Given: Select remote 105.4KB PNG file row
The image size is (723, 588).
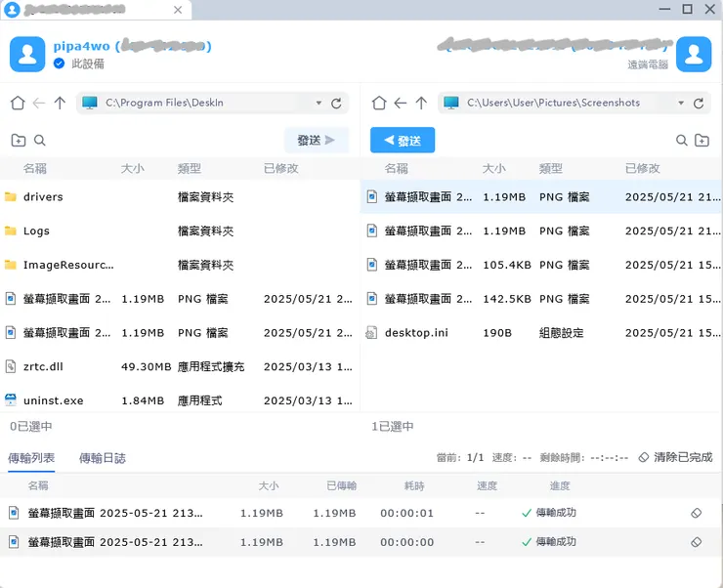Looking at the screenshot, I should (541, 265).
